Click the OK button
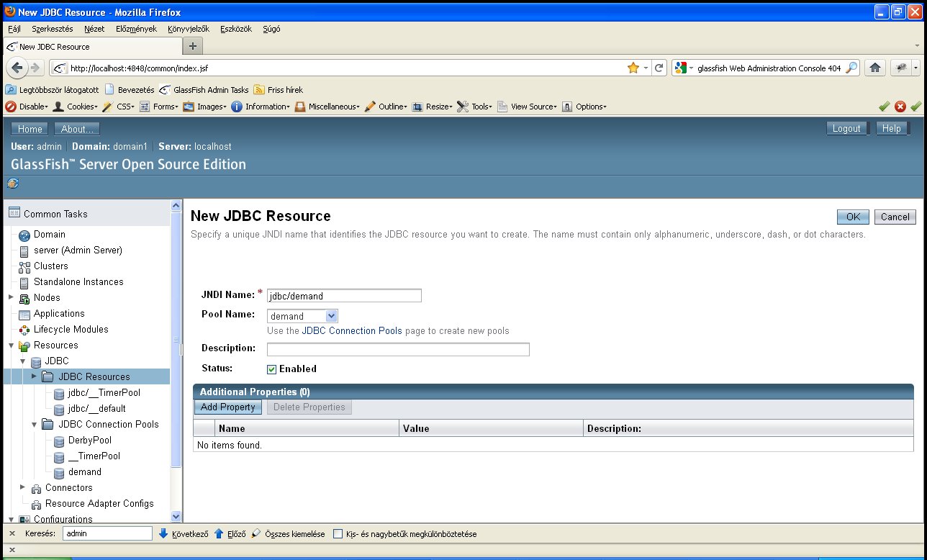Screen dimensions: 927x560 (x=854, y=217)
